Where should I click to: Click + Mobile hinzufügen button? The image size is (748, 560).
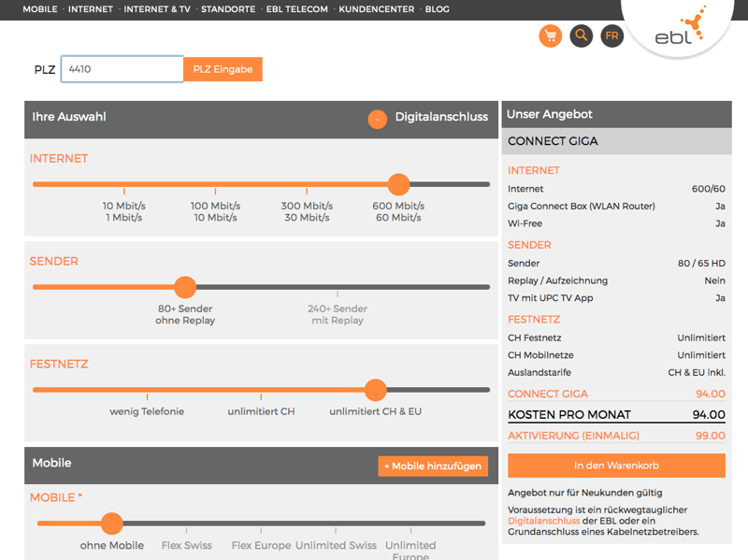(433, 466)
